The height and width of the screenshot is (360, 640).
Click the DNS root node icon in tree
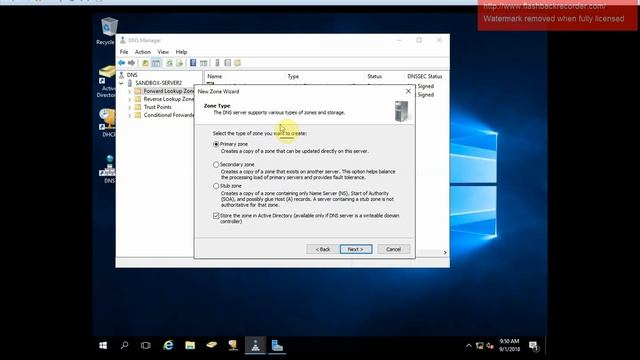tap(122, 75)
